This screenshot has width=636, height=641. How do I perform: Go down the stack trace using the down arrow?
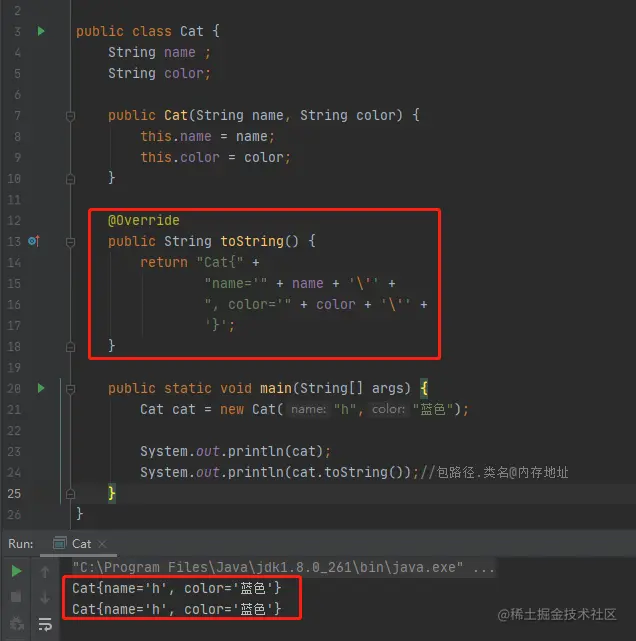[x=45, y=597]
